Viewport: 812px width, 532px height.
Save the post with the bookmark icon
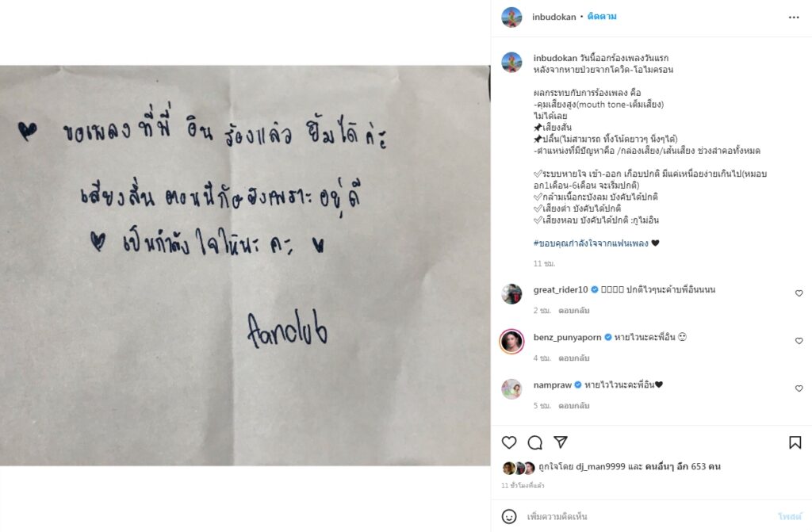[795, 442]
